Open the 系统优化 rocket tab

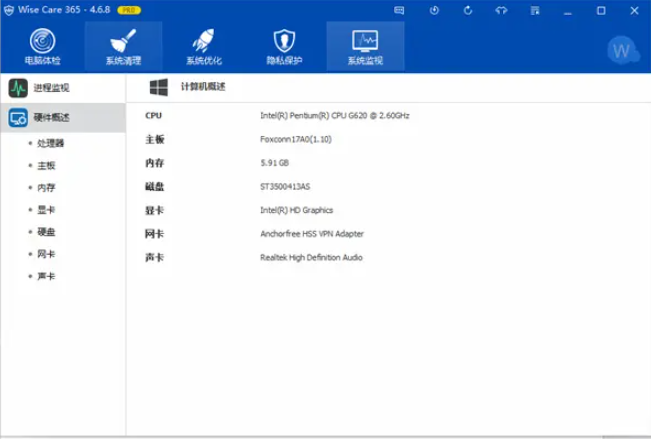coord(204,47)
